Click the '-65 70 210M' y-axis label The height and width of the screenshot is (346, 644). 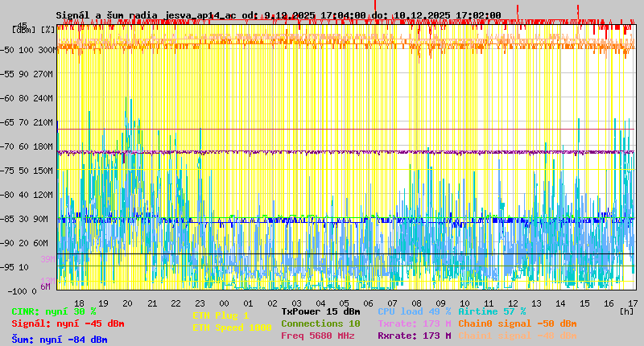point(27,122)
